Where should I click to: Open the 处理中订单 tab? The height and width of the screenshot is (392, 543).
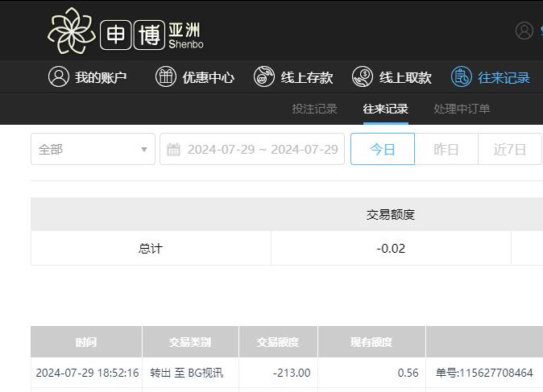coord(462,109)
